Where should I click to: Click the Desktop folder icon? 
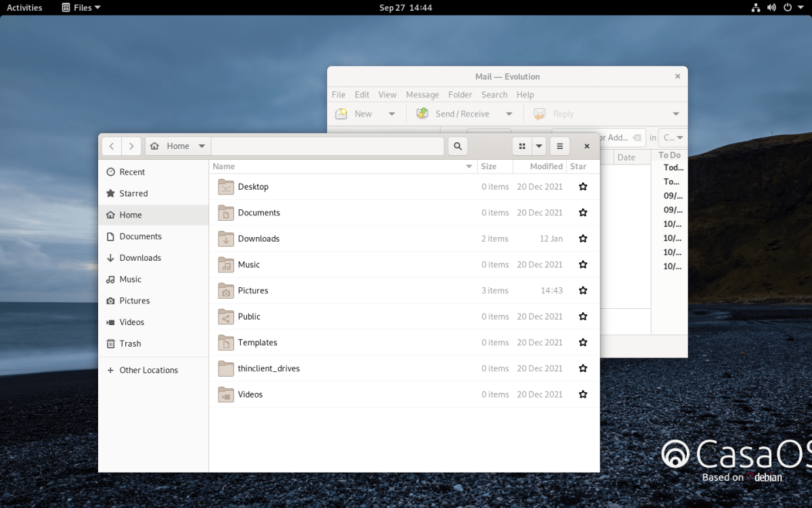[x=226, y=187]
